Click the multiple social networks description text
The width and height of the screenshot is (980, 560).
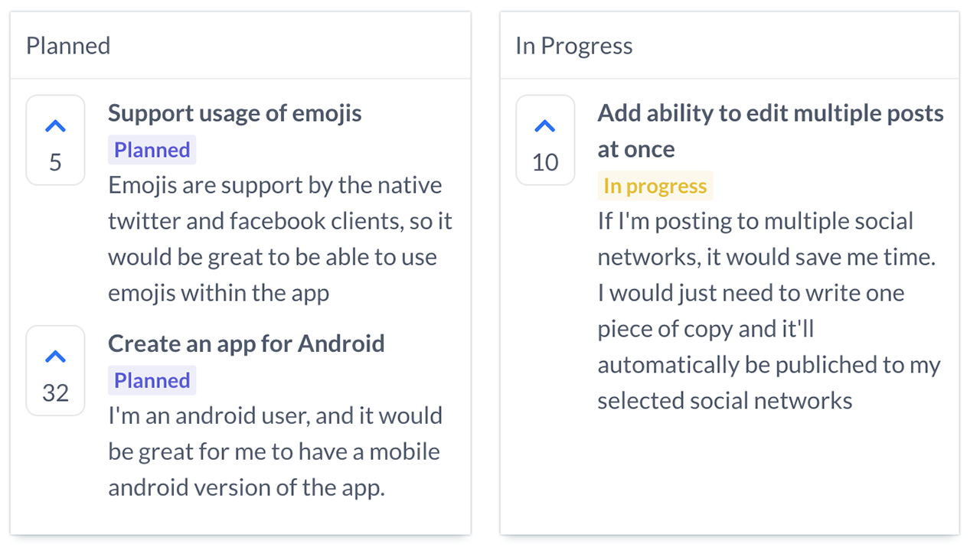(x=767, y=311)
